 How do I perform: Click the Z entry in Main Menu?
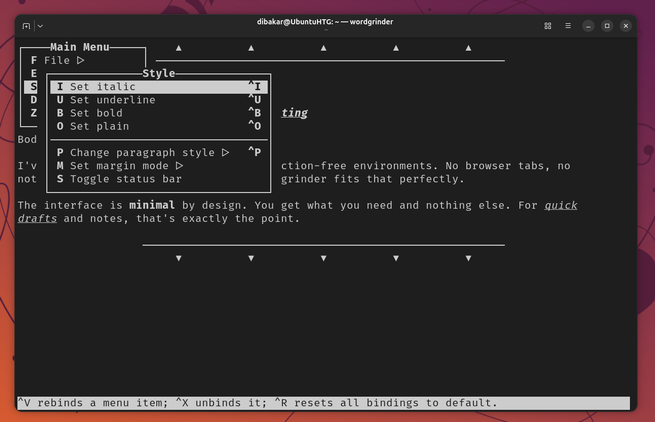pyautogui.click(x=33, y=113)
